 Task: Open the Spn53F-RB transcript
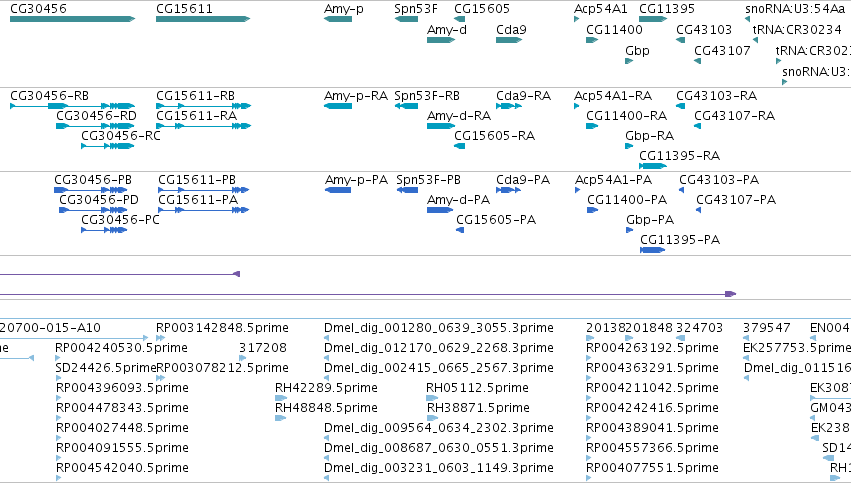(406, 106)
